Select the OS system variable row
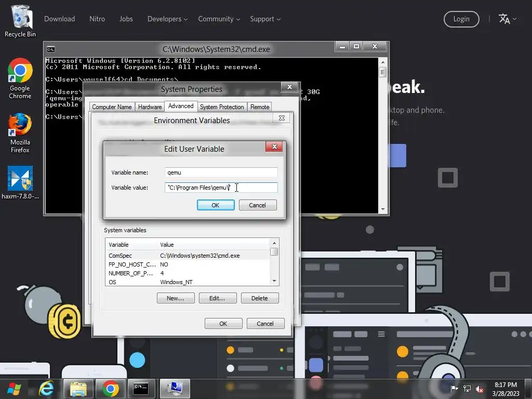 pyautogui.click(x=188, y=282)
